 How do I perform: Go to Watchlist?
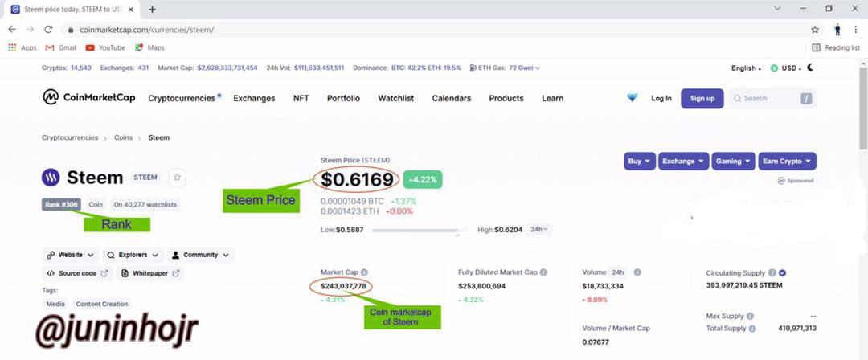395,98
